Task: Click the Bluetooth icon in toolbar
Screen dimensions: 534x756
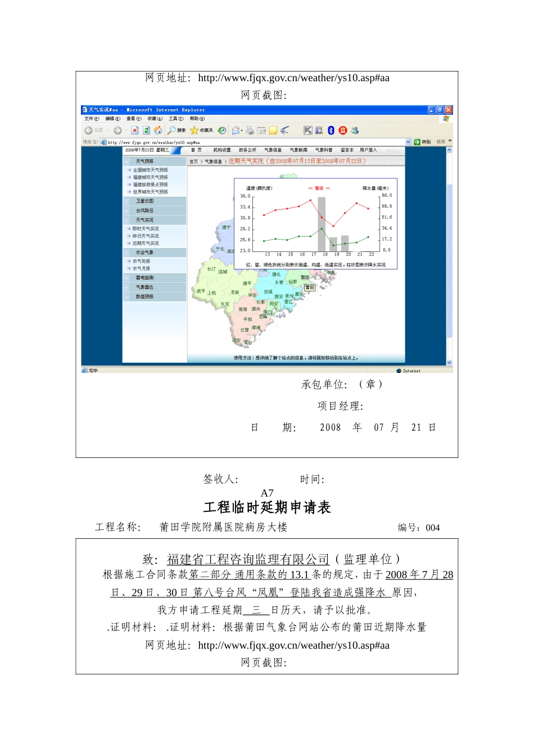Action: (331, 130)
